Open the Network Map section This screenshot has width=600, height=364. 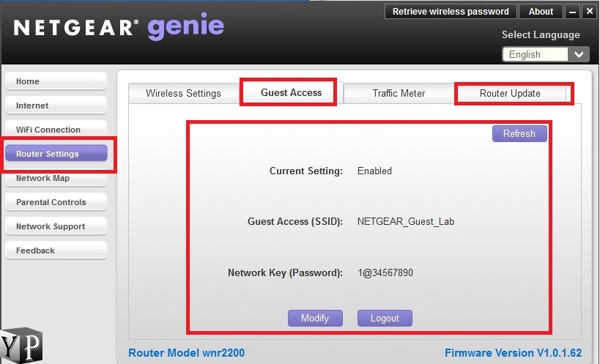click(56, 178)
